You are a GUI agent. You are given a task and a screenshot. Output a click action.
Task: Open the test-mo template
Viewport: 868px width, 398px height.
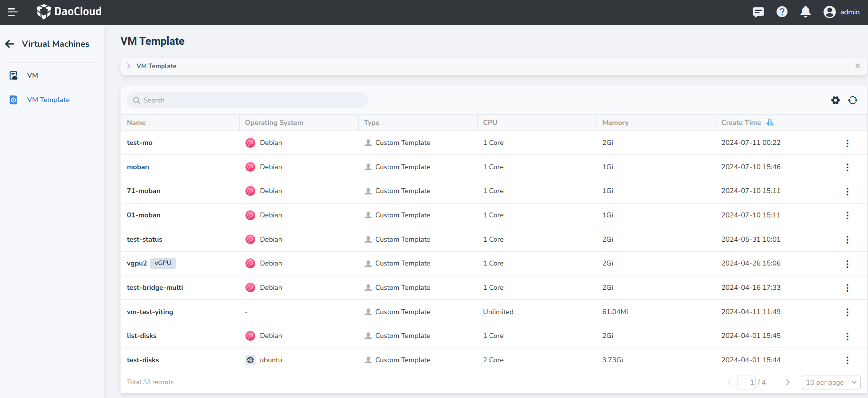tap(140, 143)
